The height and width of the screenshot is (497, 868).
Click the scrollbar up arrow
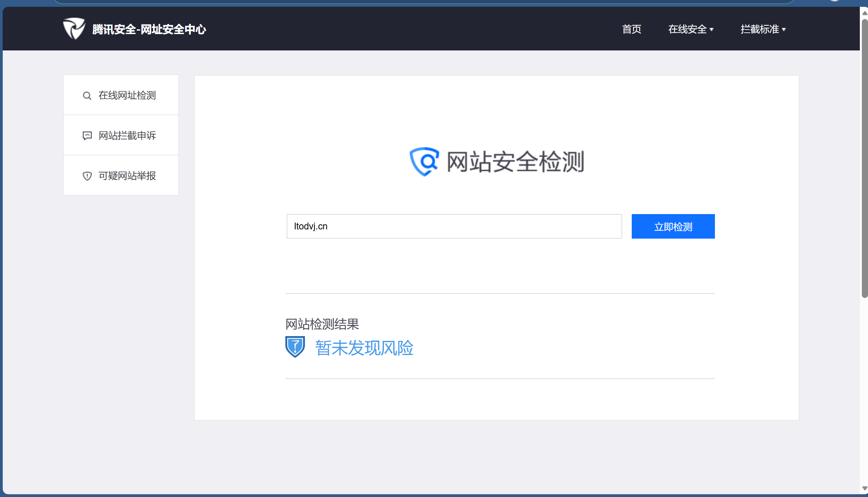864,13
